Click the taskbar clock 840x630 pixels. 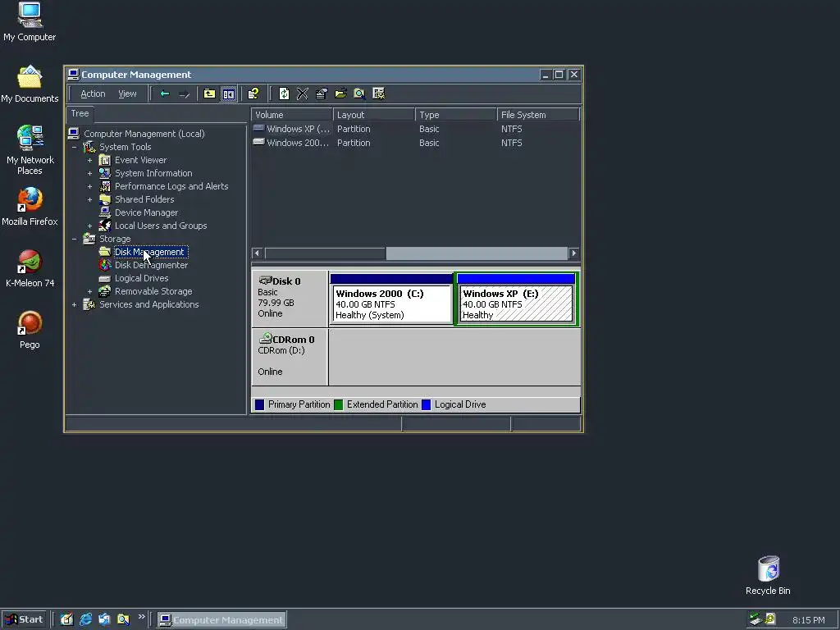tap(808, 620)
